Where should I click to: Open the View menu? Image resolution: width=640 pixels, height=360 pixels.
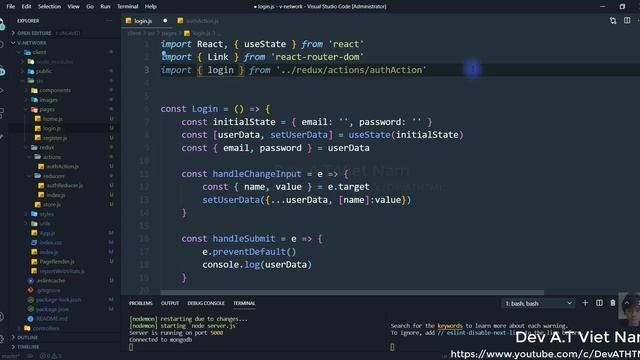pyautogui.click(x=73, y=7)
